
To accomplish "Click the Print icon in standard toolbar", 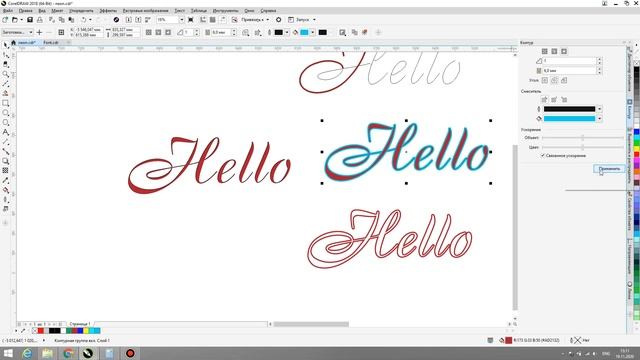I will pos(40,20).
